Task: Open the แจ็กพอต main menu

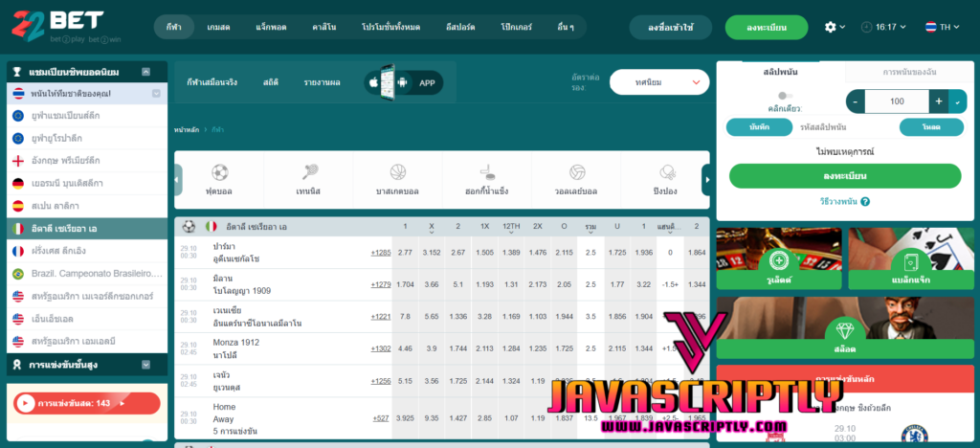Action: [x=271, y=27]
